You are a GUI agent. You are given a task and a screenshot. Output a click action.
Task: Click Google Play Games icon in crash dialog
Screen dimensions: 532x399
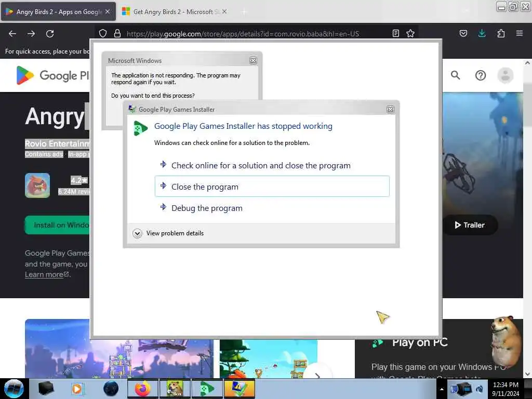point(140,128)
